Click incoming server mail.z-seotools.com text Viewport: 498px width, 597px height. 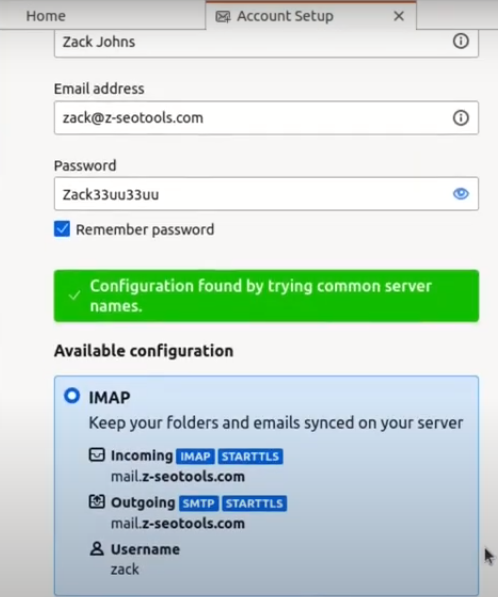[178, 476]
